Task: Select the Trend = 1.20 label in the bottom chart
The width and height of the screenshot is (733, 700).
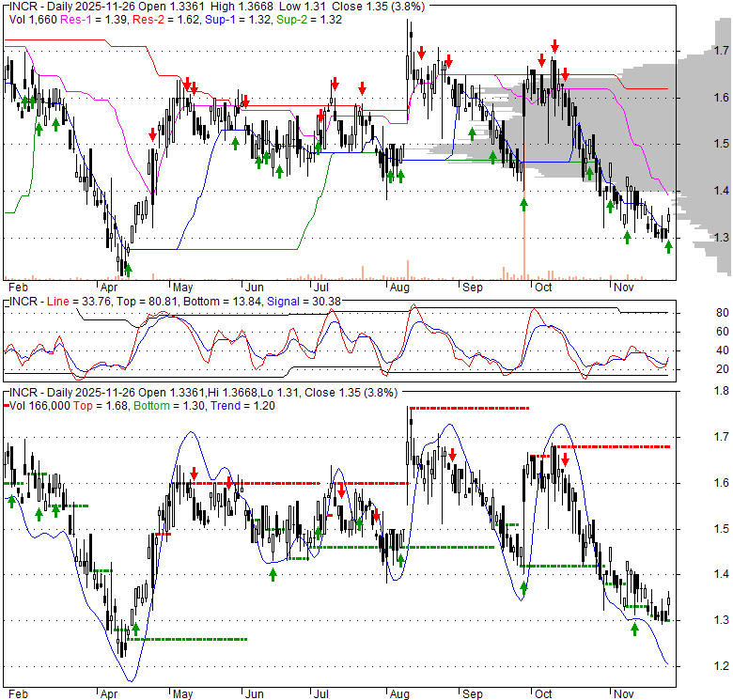Action: click(x=209, y=405)
